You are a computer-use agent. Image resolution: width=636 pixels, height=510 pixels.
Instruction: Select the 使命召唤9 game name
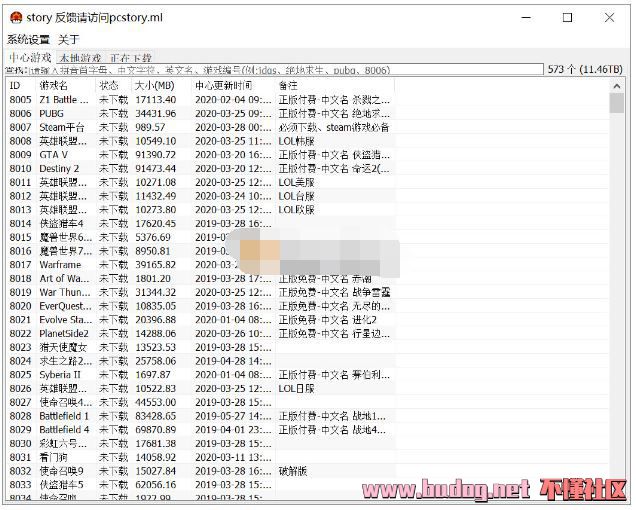[x=61, y=471]
